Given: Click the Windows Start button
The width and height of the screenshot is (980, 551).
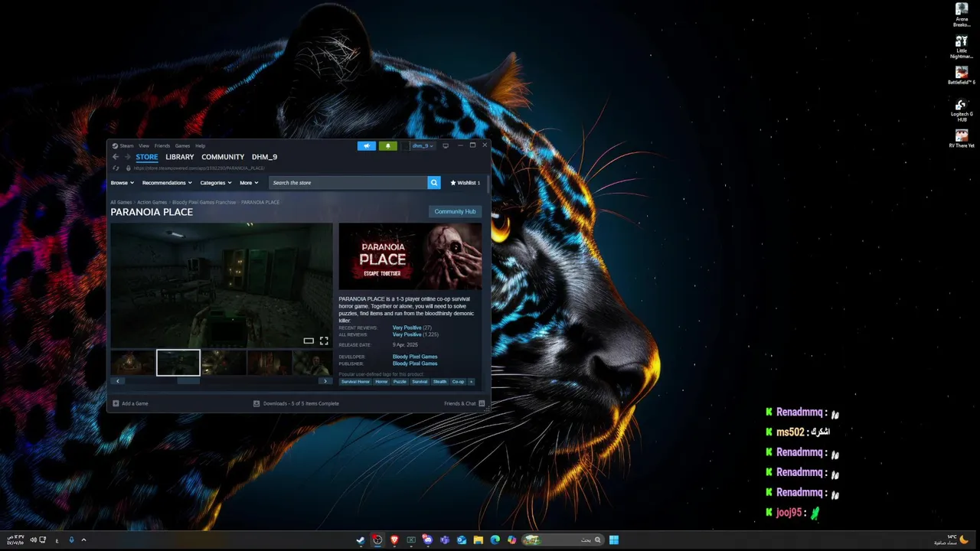Looking at the screenshot, I should pyautogui.click(x=613, y=540).
